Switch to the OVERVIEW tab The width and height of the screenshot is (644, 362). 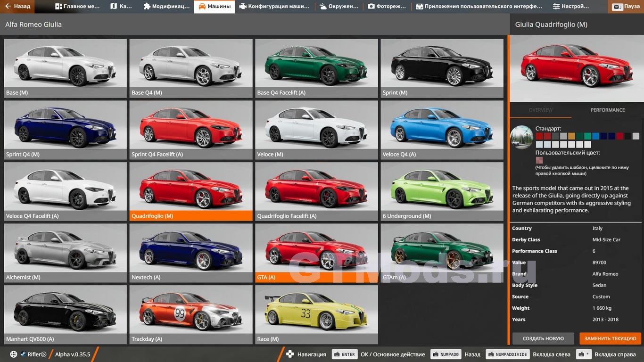541,110
